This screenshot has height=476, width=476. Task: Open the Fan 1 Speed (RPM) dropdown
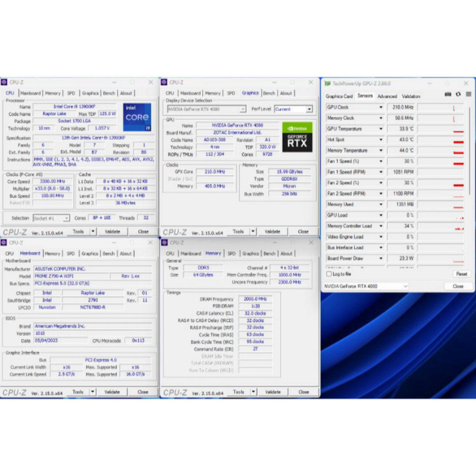381,172
